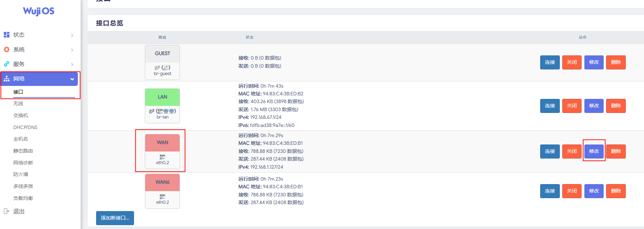Click 添加新接口 button
The image size is (644, 229).
[x=115, y=218]
